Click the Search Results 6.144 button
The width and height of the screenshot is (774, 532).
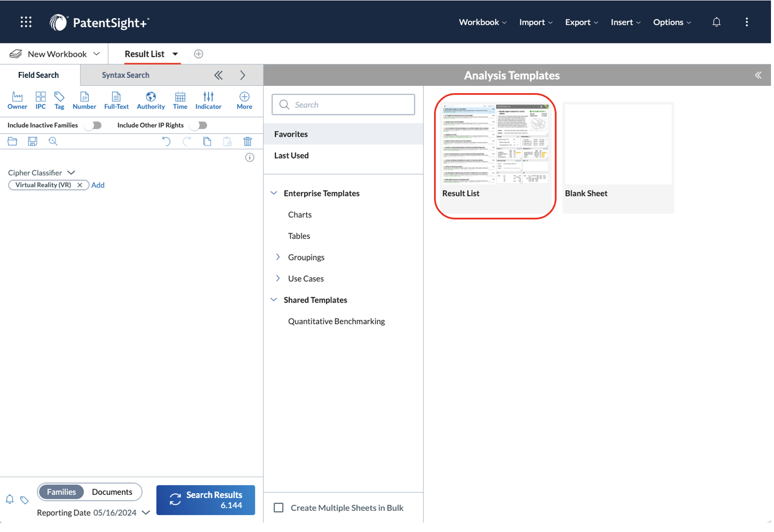tap(205, 500)
